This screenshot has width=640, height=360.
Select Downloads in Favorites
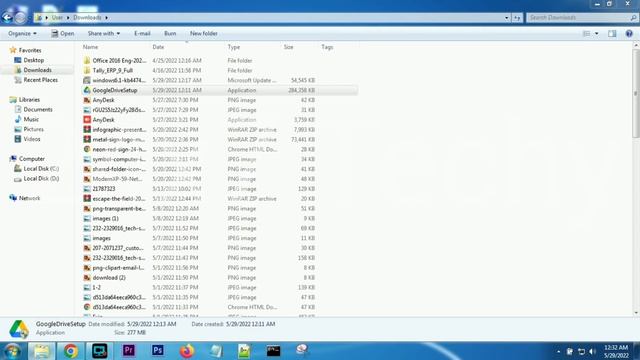(37, 70)
